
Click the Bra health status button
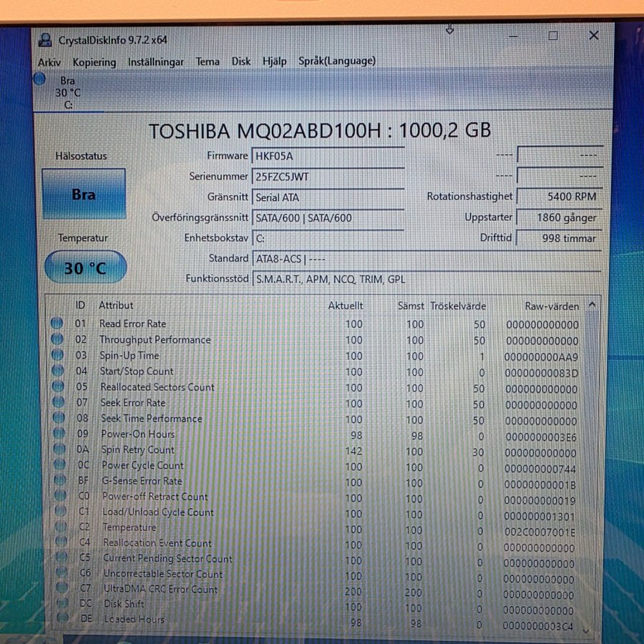pyautogui.click(x=84, y=194)
